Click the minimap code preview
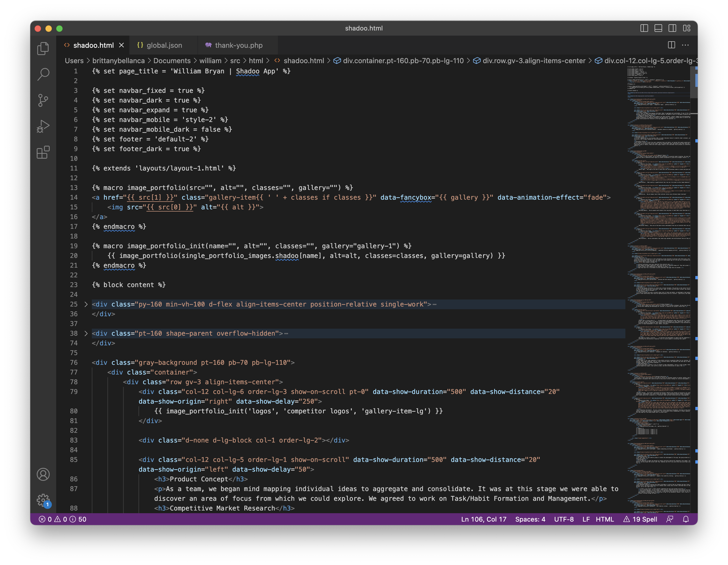 click(x=658, y=289)
